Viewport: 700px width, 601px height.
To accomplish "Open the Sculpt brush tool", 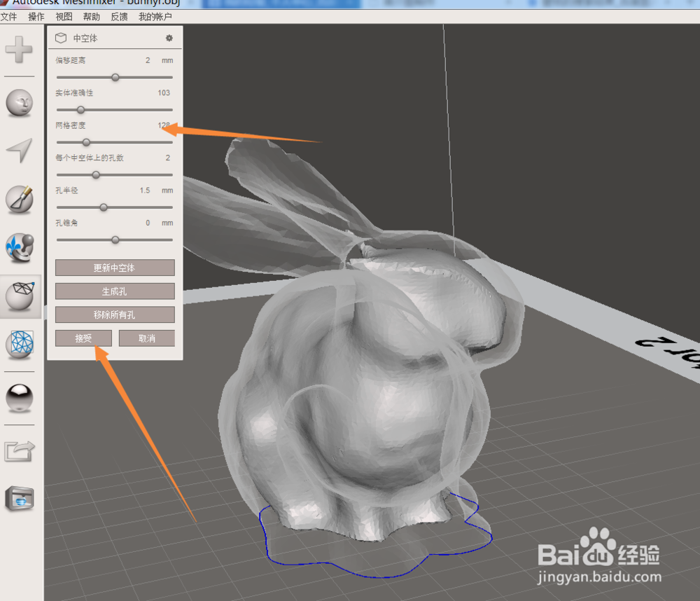I will click(20, 200).
